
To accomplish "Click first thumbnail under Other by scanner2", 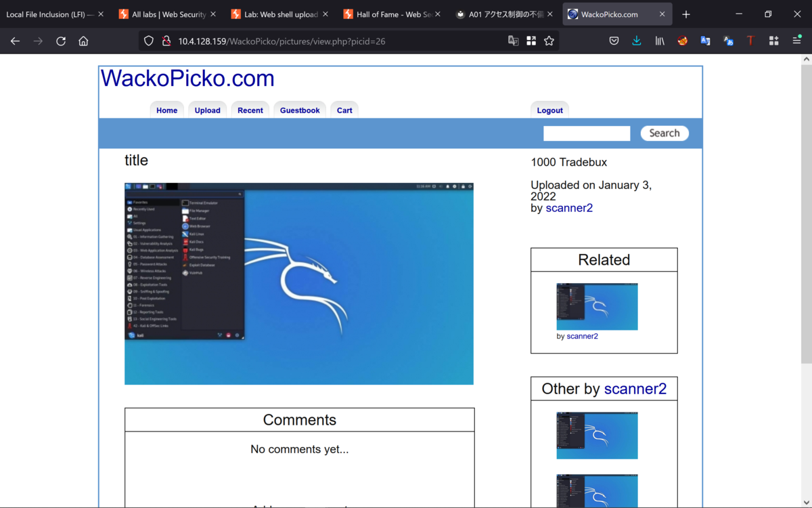I will pyautogui.click(x=597, y=436).
